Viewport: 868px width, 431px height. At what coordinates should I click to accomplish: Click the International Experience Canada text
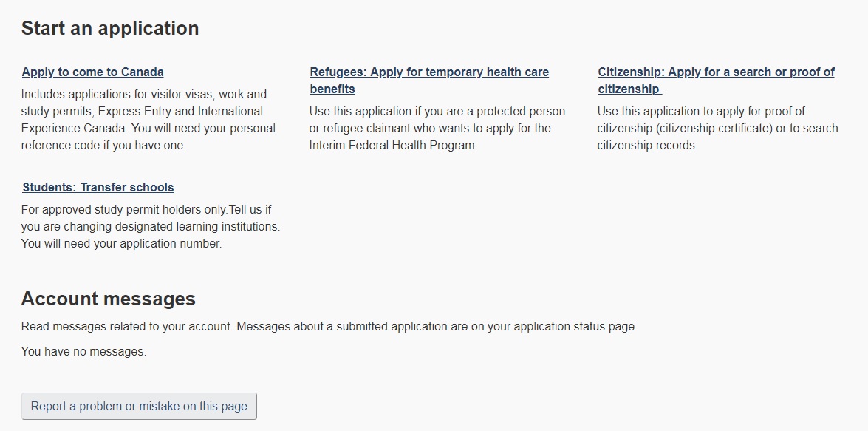click(x=142, y=120)
